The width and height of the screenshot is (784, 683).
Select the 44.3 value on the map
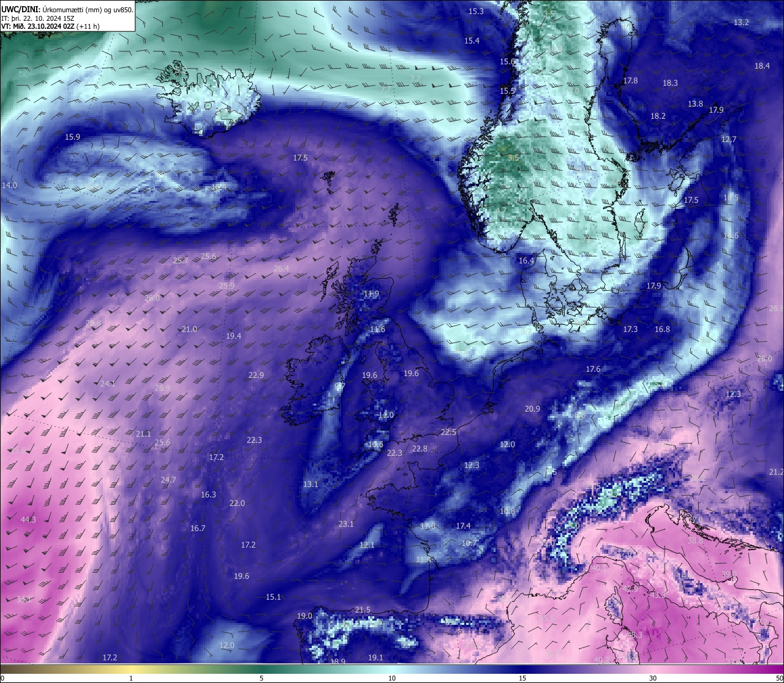pos(28,519)
